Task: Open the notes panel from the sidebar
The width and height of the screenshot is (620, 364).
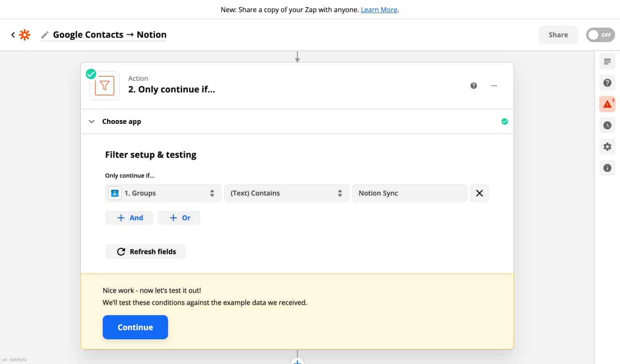Action: click(607, 61)
